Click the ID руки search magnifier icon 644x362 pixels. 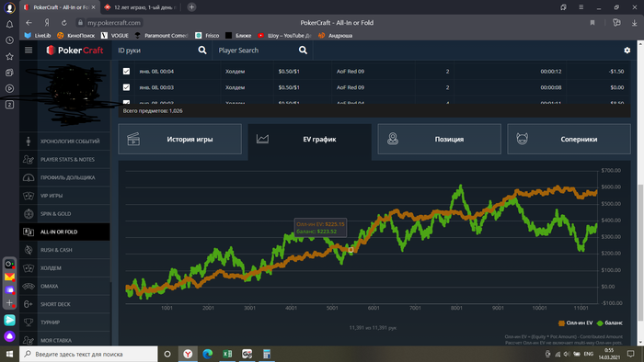[202, 50]
